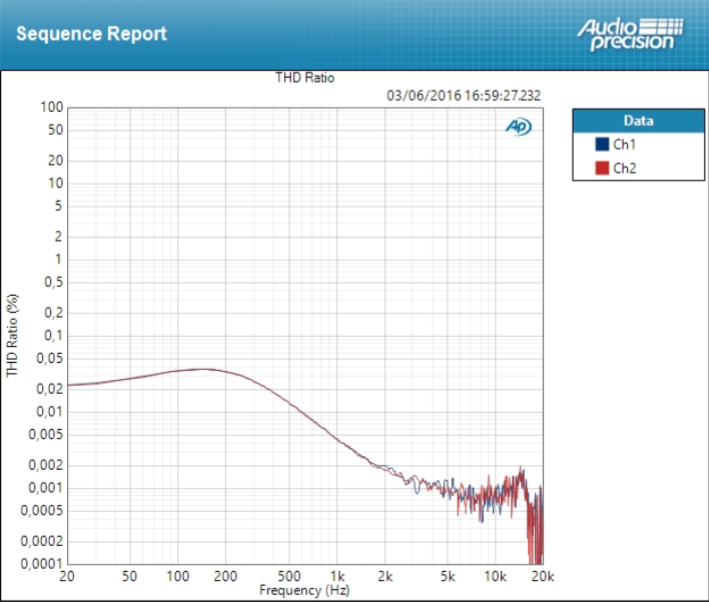Click the 0,01 THD axis tick label
The height and width of the screenshot is (602, 709).
(x=50, y=412)
